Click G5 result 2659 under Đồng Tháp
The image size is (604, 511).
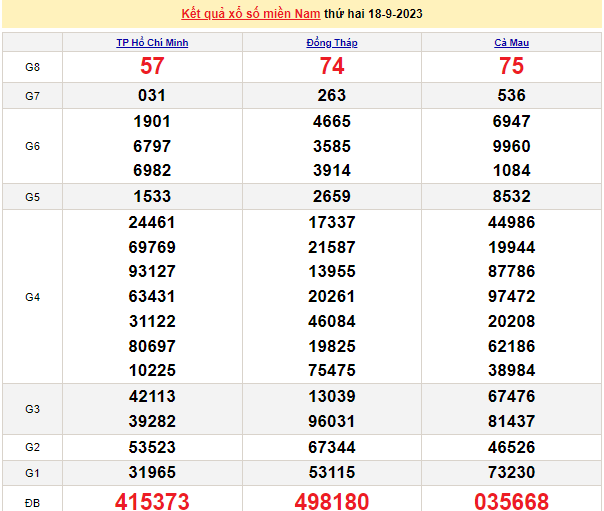point(331,196)
